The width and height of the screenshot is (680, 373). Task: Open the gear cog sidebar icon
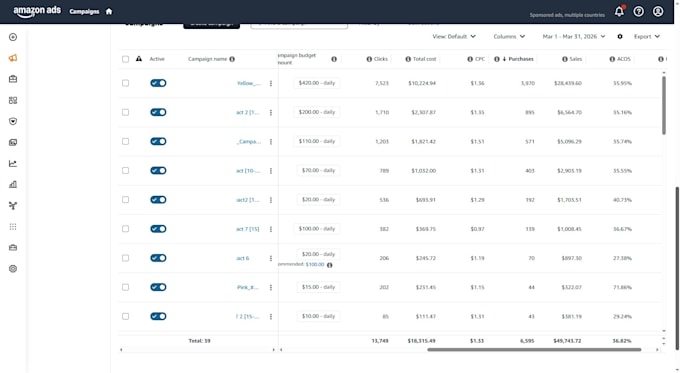tap(13, 269)
